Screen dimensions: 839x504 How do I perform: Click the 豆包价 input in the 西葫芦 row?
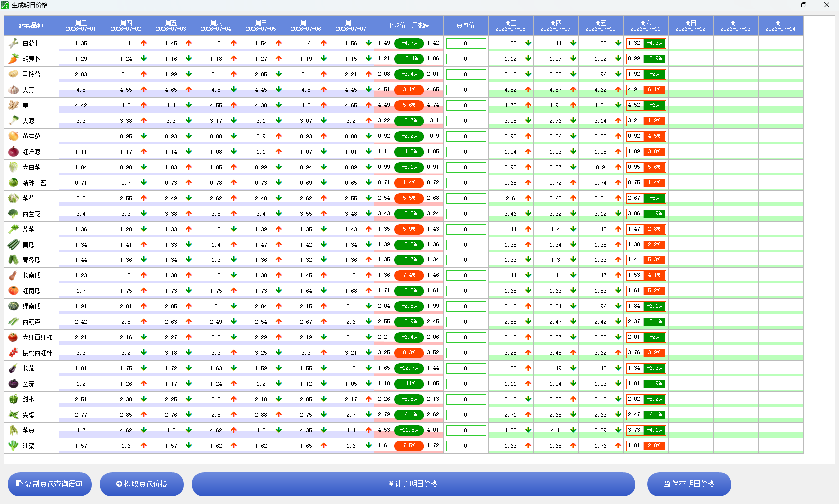pyautogui.click(x=466, y=322)
